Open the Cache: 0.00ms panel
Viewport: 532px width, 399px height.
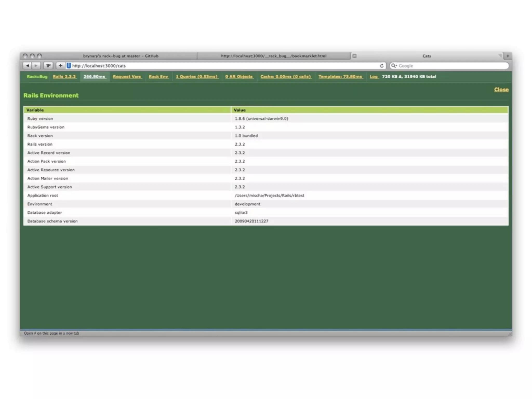[x=286, y=77]
